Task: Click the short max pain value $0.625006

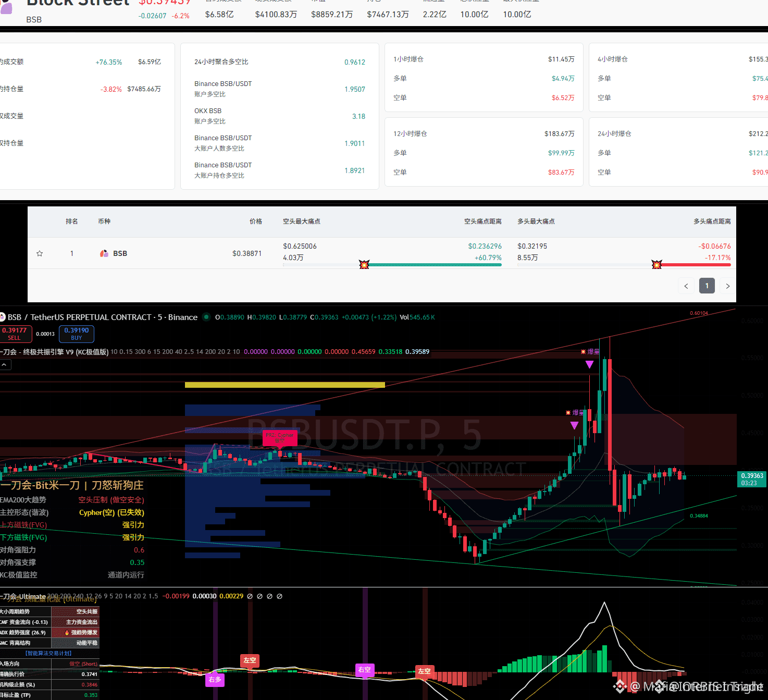Action: pyautogui.click(x=300, y=246)
